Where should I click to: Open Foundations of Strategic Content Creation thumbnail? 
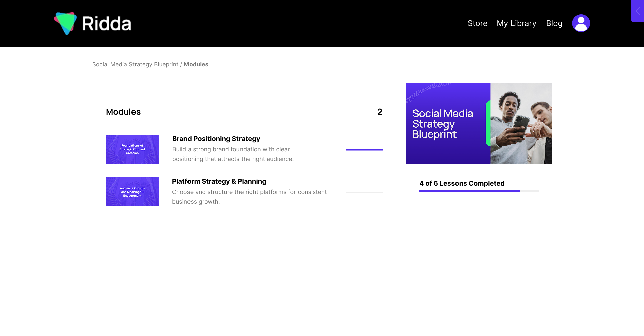(x=132, y=149)
